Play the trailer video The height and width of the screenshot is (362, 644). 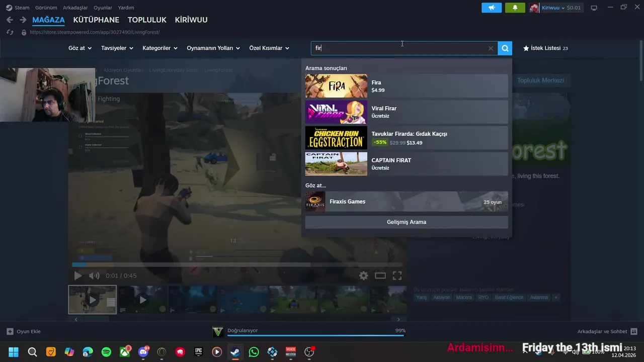click(77, 276)
